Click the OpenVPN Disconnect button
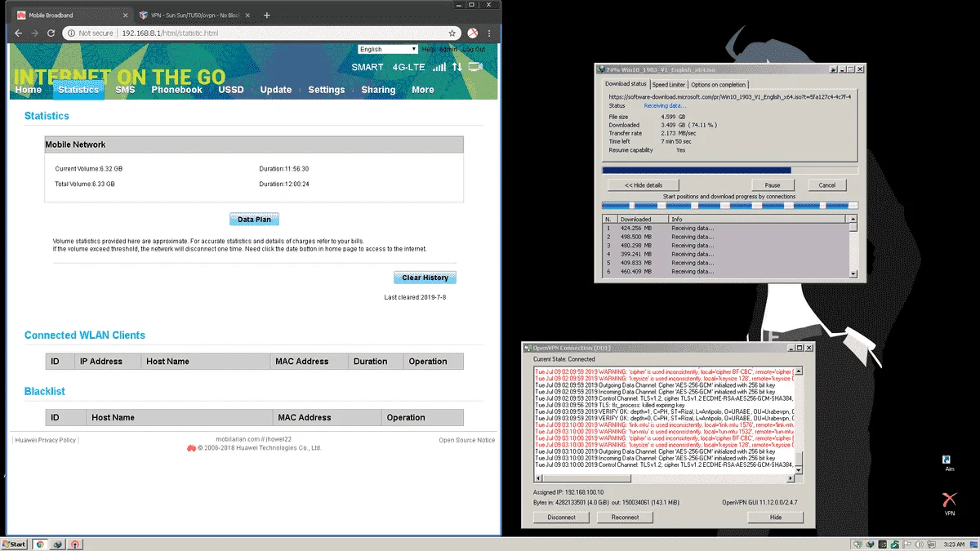980x551 pixels. coord(561,517)
